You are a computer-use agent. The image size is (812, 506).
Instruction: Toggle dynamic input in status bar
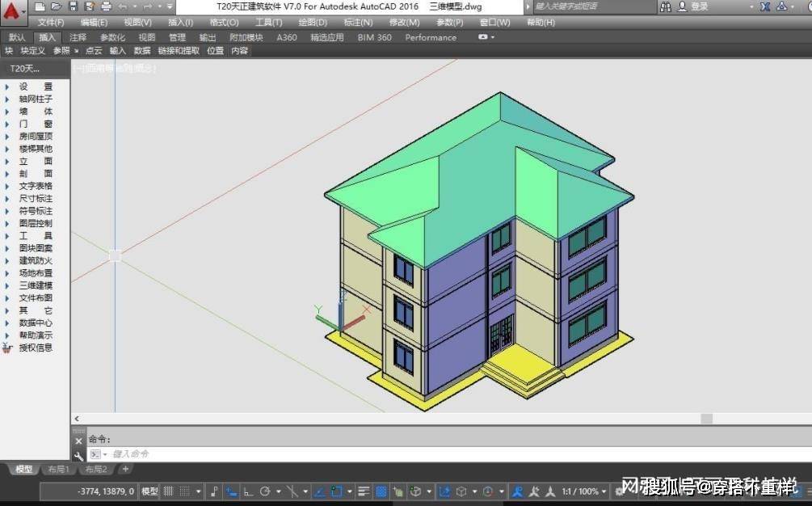[232, 491]
